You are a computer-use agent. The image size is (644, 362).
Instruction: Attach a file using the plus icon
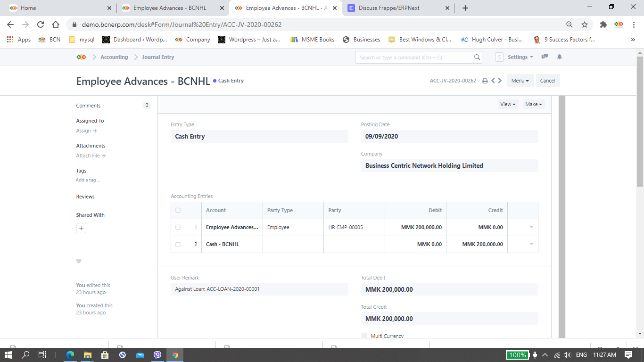coord(104,156)
